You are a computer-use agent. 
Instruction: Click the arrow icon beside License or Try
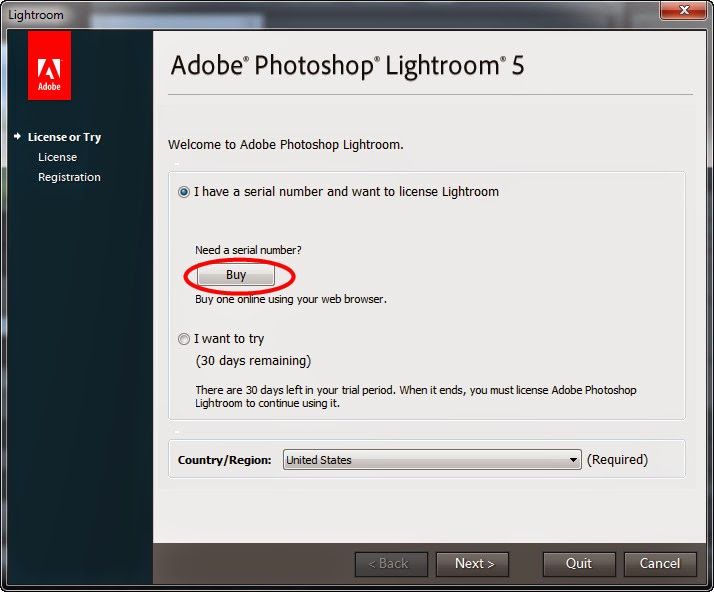click(x=17, y=136)
